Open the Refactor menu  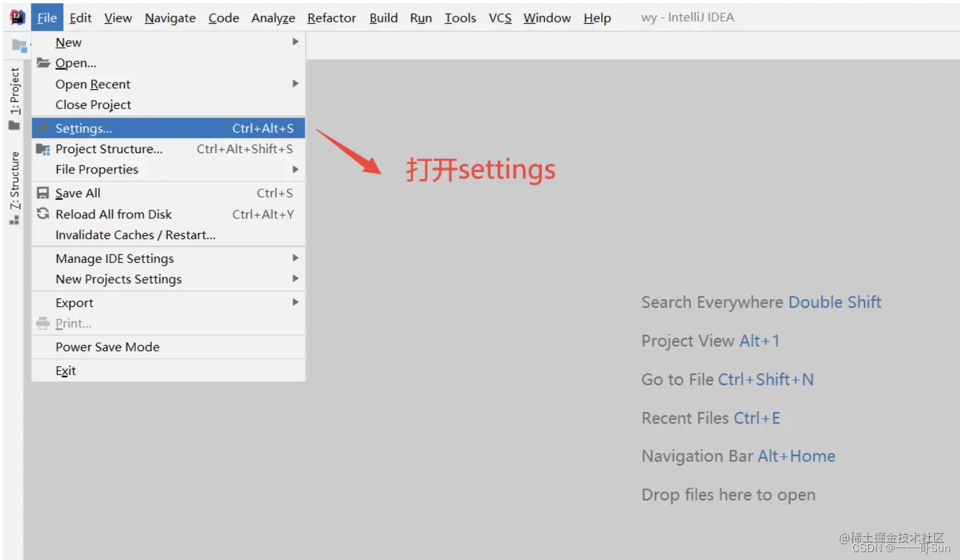pos(331,18)
